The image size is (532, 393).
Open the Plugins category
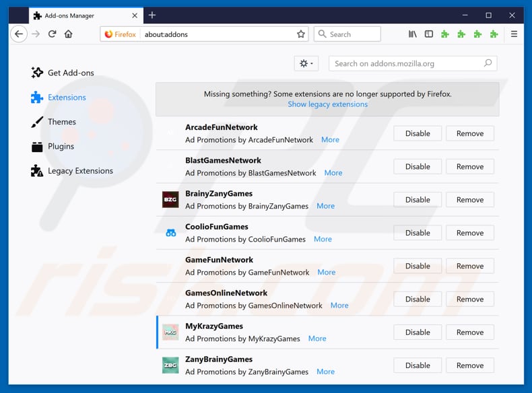53,147
